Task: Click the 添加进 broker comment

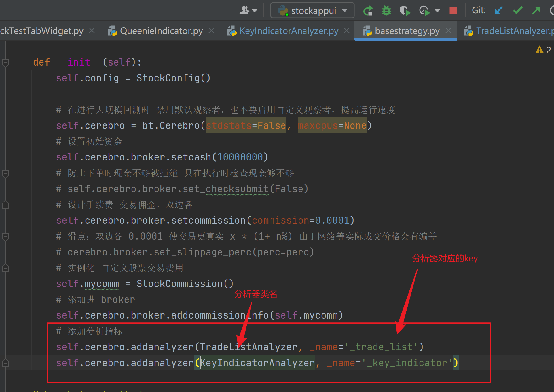Action: [96, 300]
